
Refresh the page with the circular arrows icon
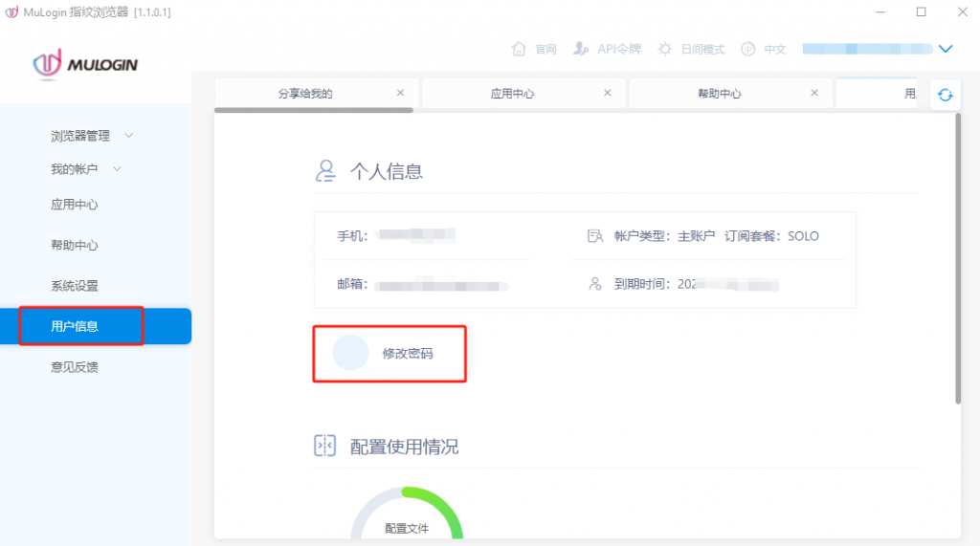click(945, 95)
